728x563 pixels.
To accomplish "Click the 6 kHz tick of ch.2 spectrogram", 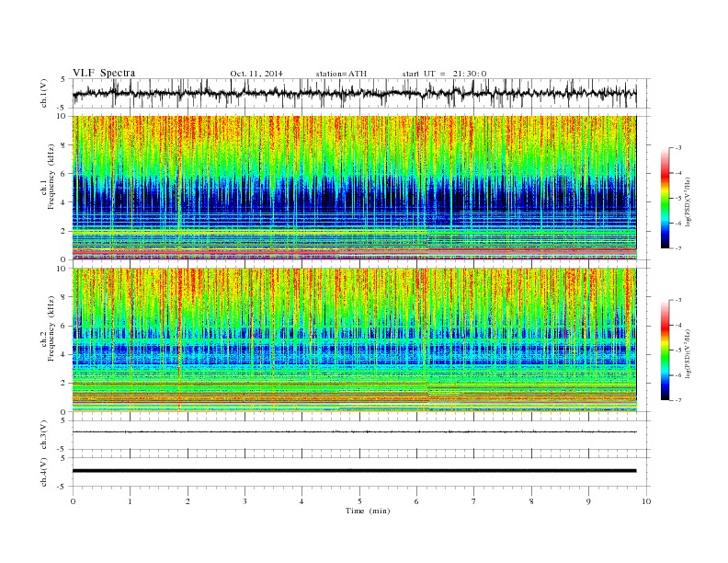I will click(64, 326).
